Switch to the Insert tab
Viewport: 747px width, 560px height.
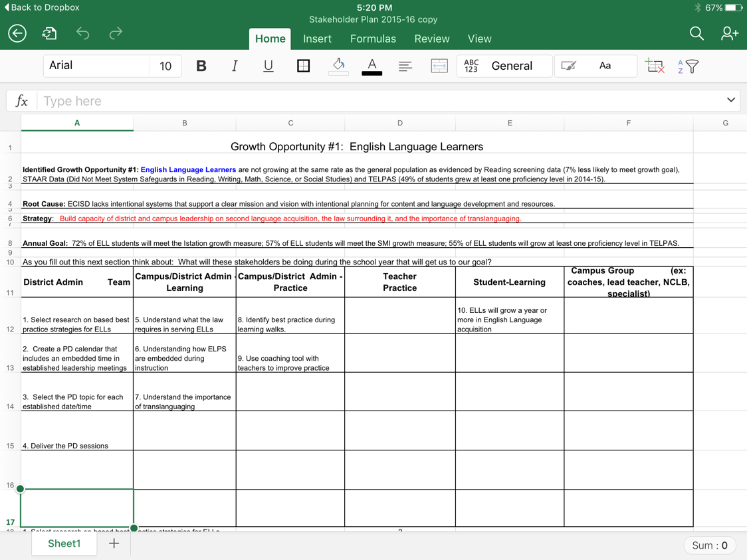pos(317,39)
